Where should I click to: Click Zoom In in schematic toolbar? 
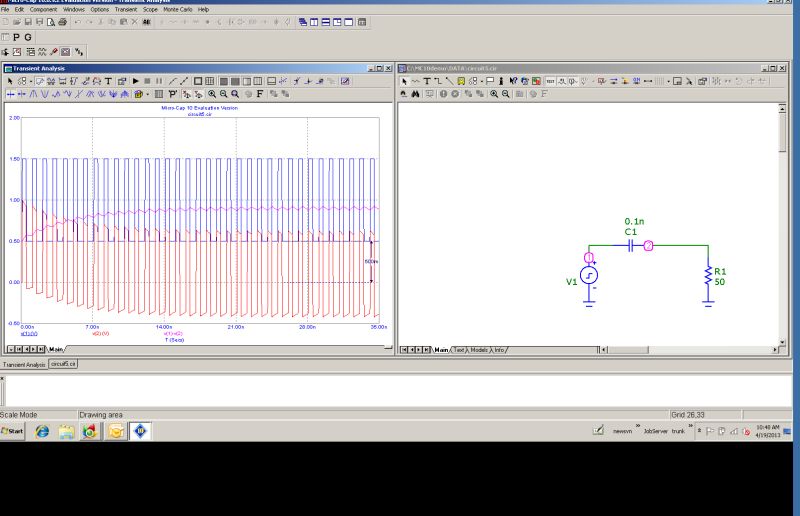(494, 94)
